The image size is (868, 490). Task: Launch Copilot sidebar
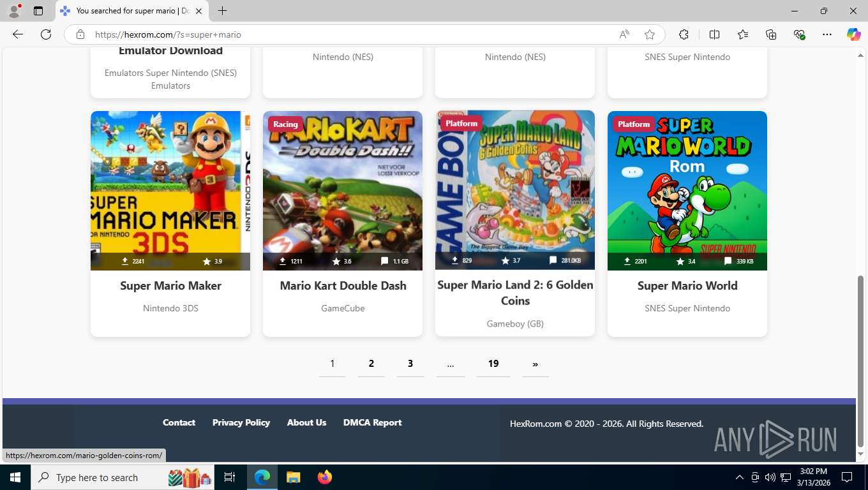853,34
